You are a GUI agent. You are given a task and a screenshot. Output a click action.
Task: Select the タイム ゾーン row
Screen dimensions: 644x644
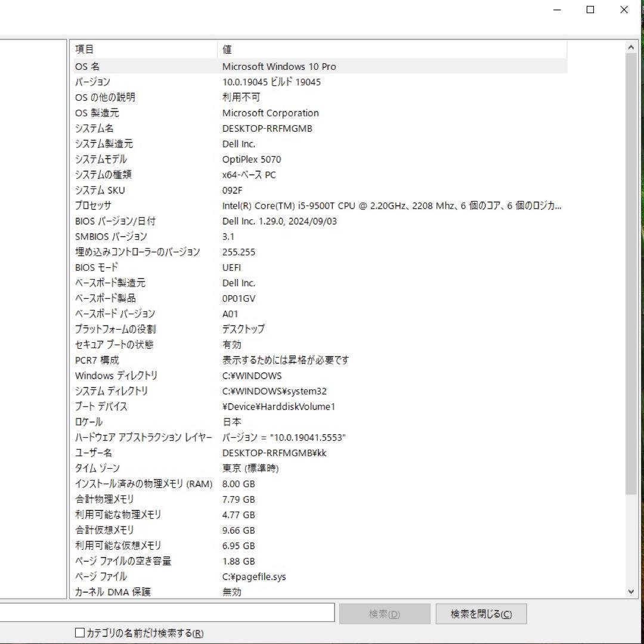(179, 469)
